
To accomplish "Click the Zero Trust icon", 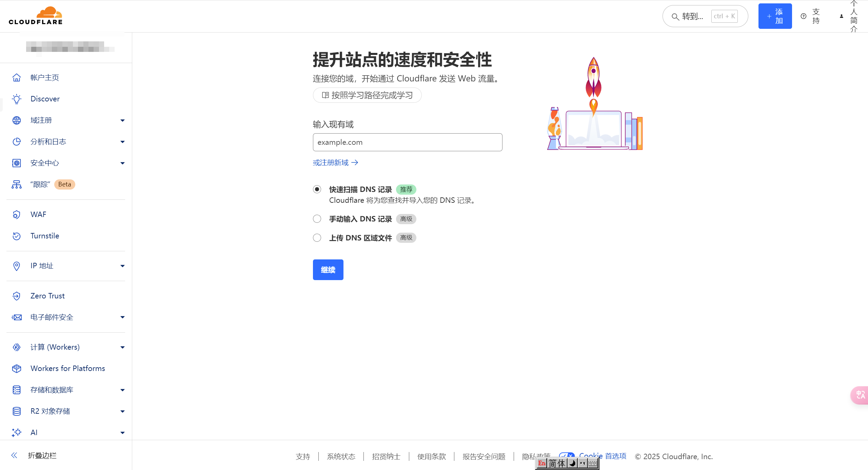I will 16,296.
